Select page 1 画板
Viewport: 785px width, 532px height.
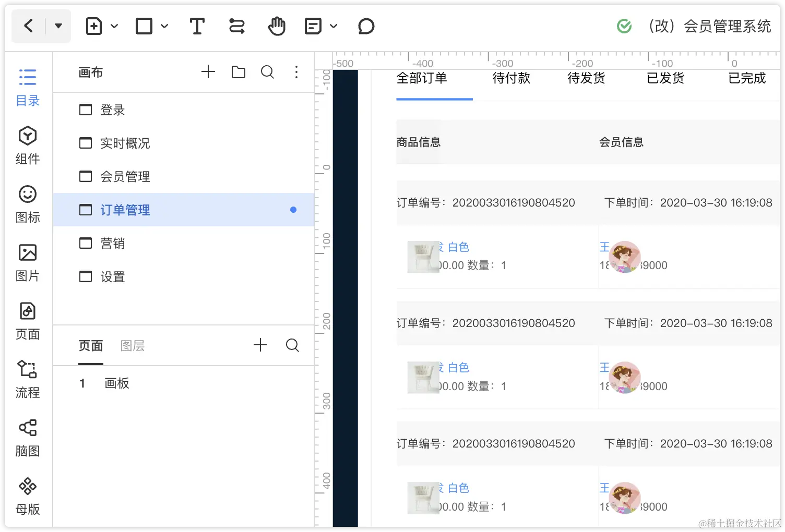point(184,383)
